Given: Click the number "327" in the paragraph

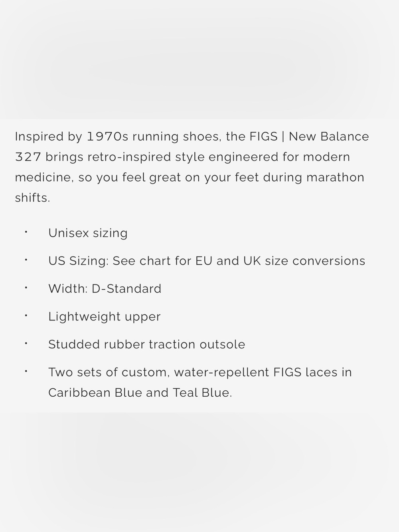Looking at the screenshot, I should [28, 157].
